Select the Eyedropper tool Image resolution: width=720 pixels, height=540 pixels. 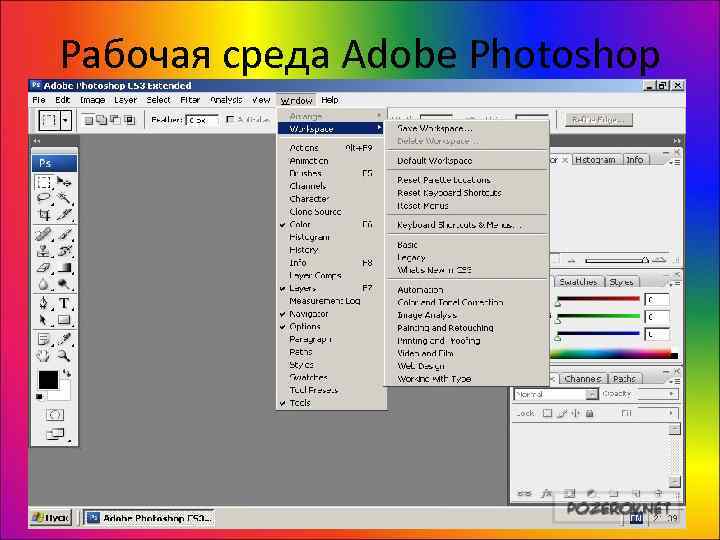[x=64, y=339]
